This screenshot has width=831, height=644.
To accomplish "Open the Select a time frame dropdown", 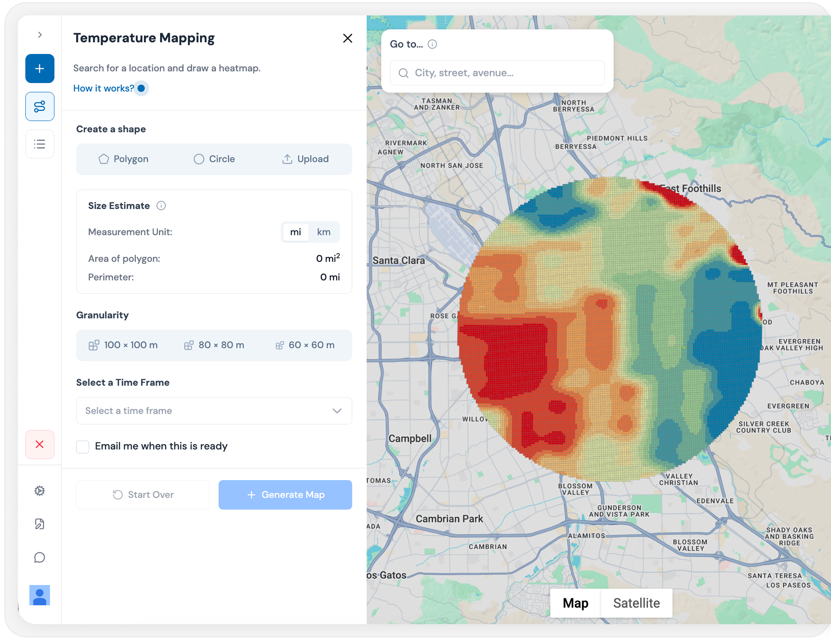I will tap(214, 411).
